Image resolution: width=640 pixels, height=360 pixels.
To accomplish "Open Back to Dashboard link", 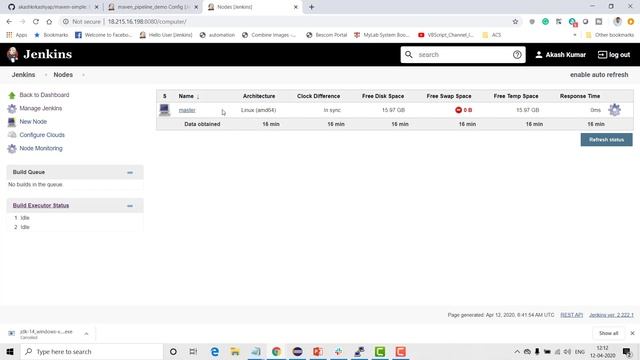I will tap(44, 95).
